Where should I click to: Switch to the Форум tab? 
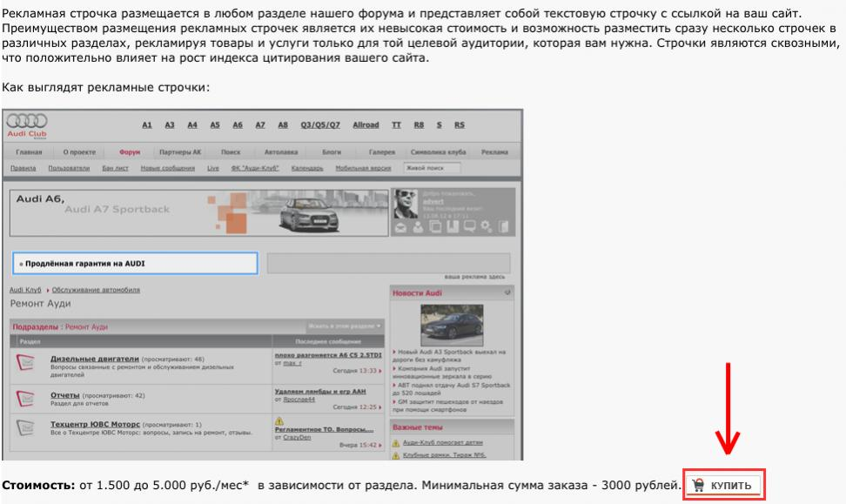130,152
